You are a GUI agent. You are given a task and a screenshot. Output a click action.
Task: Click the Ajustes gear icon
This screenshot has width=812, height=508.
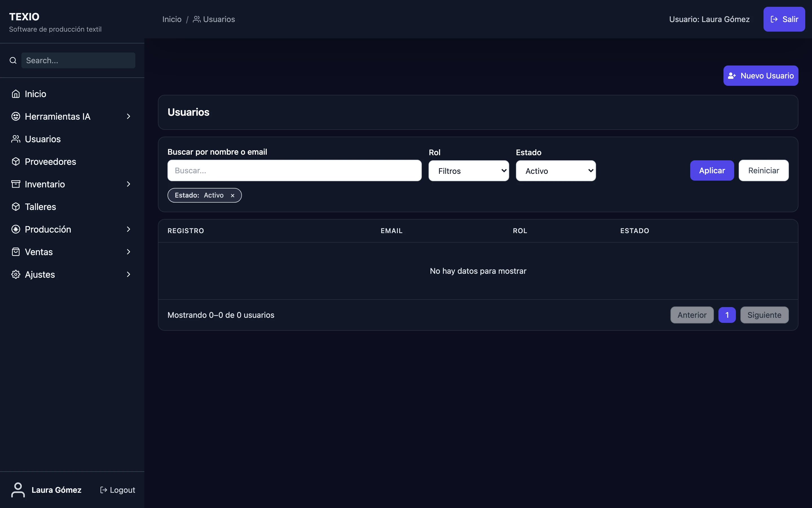click(x=16, y=275)
